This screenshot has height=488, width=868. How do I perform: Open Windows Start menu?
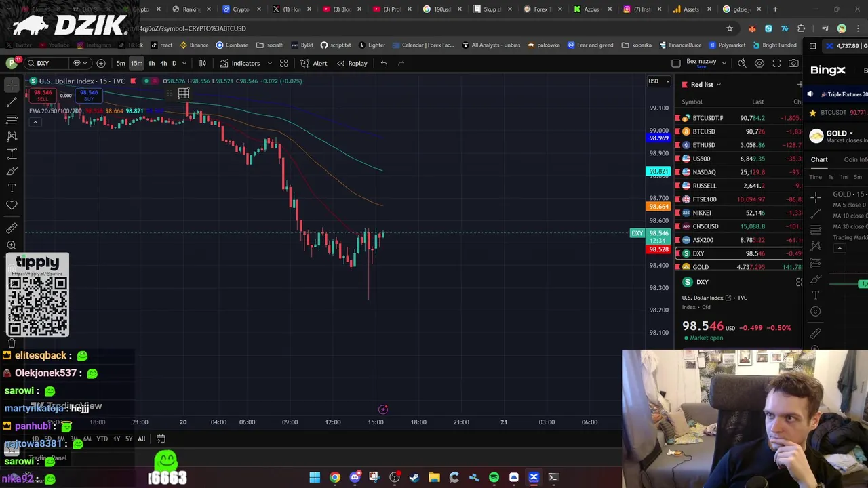pos(315,477)
